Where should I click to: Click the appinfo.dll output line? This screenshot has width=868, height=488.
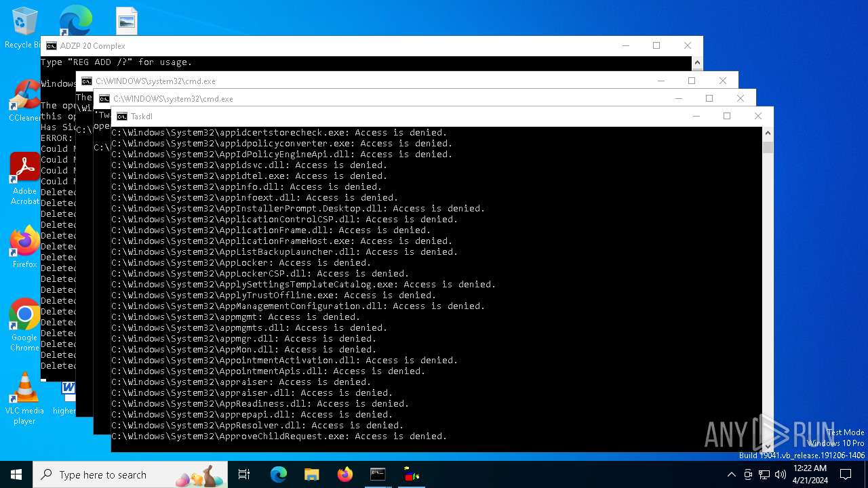pos(247,186)
